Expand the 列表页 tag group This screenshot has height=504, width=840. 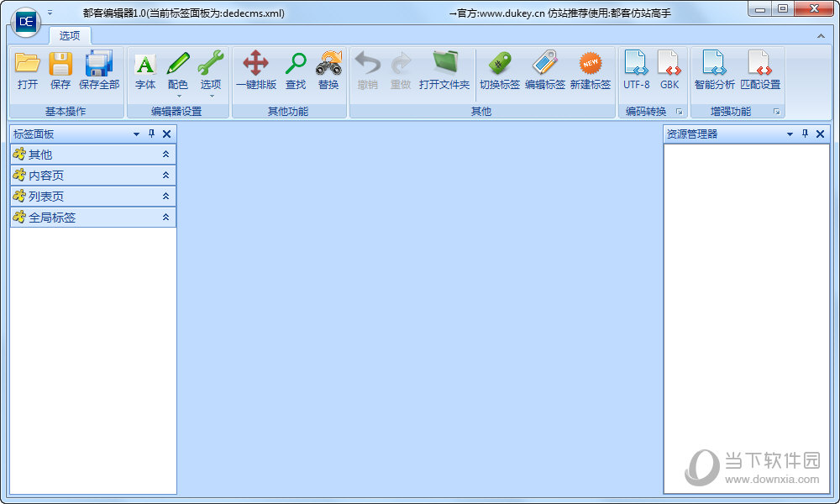click(92, 196)
